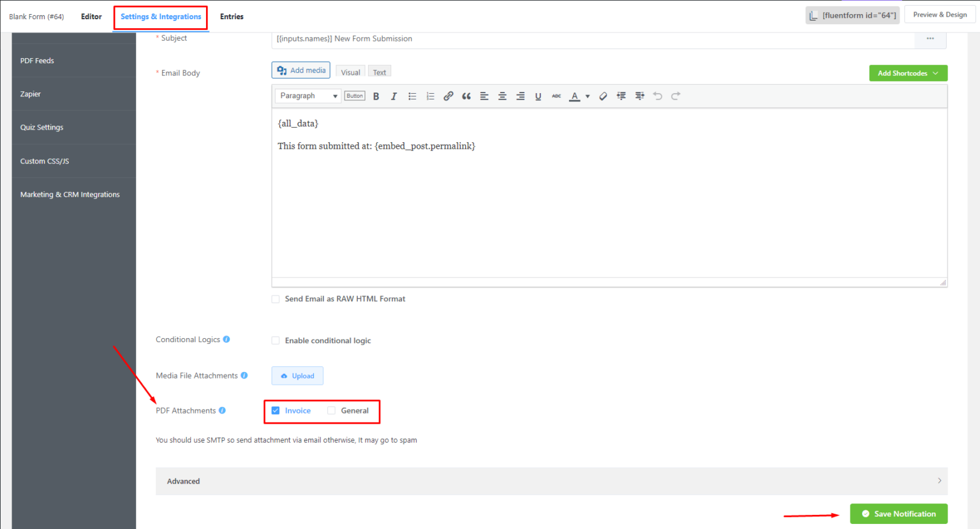Image resolution: width=980 pixels, height=529 pixels.
Task: Click the Upload button for media attachments
Action: 297,375
